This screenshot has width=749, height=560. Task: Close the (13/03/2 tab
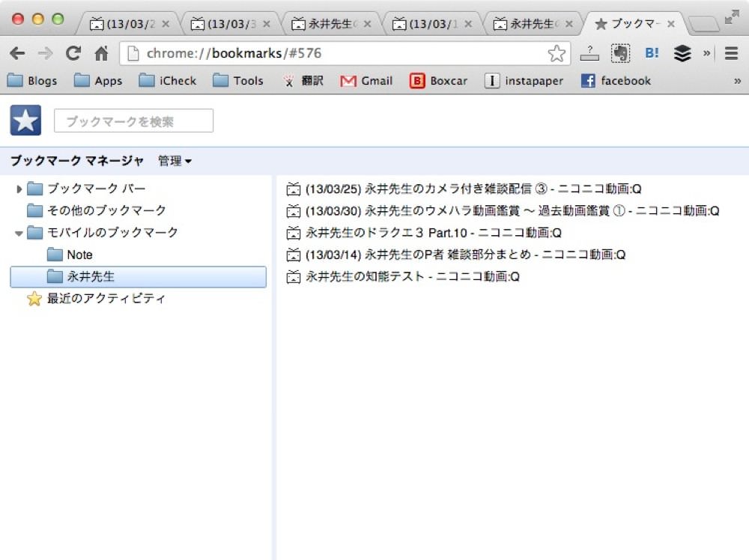click(166, 24)
